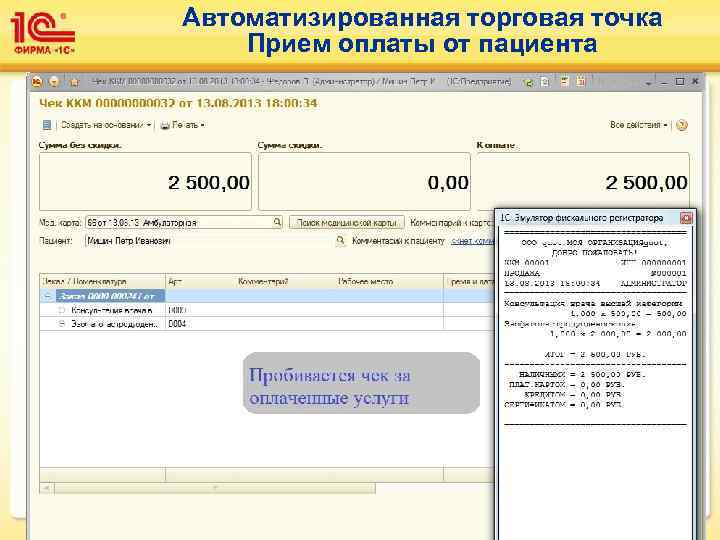Click the К оплате field showing 2 500,00
This screenshot has height=540, width=720.
[583, 182]
